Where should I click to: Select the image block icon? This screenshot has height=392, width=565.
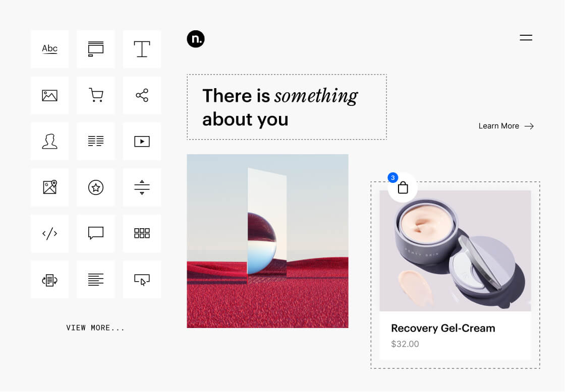pos(49,95)
